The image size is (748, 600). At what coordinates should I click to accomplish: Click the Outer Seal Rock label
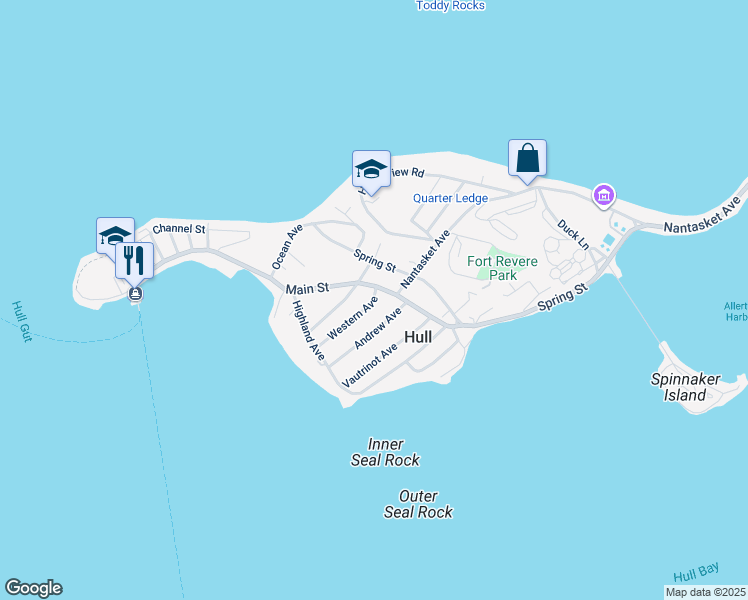[x=418, y=504]
